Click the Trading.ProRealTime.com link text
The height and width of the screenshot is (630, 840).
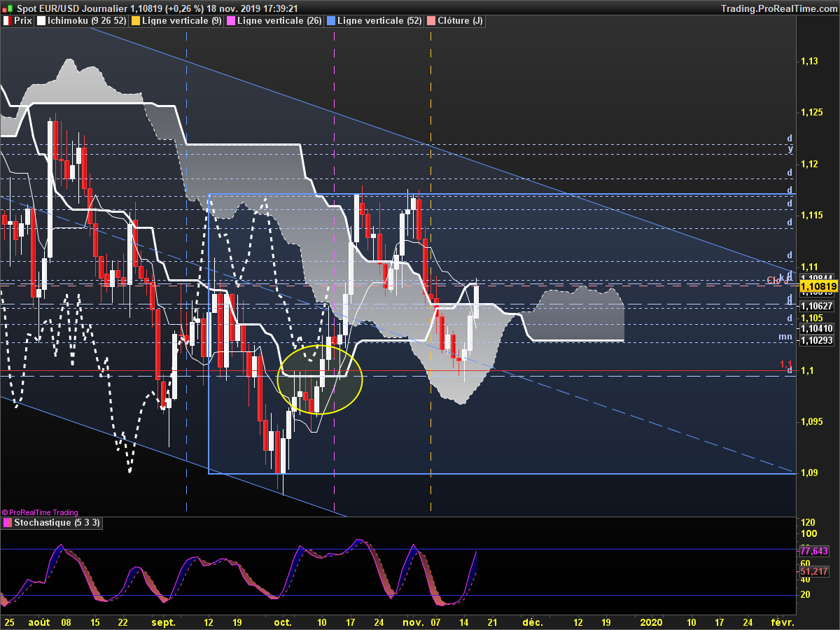778,8
